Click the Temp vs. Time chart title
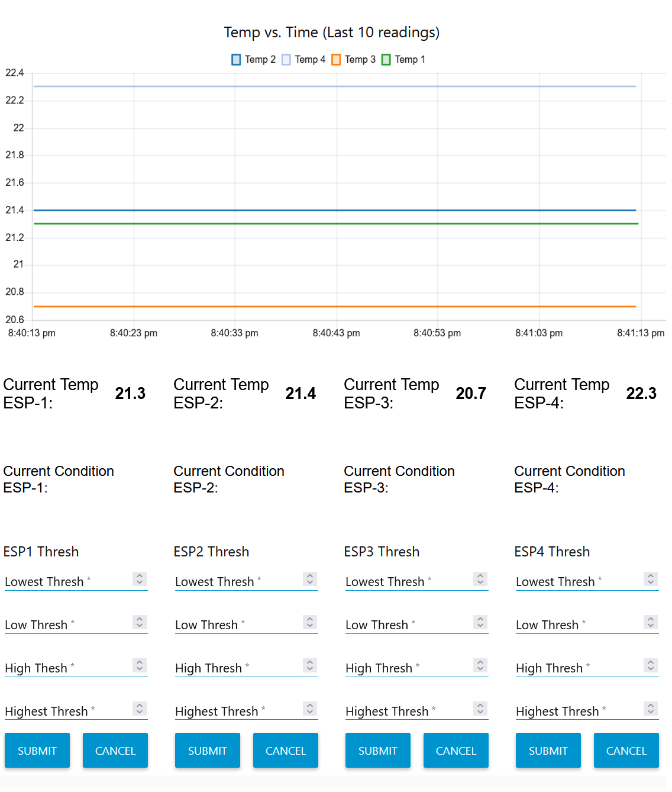The width and height of the screenshot is (672, 792). click(331, 33)
